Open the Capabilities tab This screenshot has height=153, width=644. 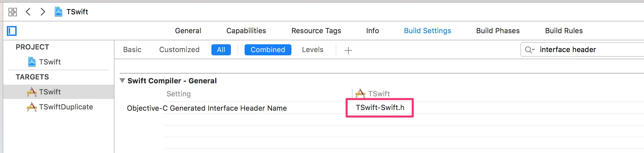click(x=246, y=31)
